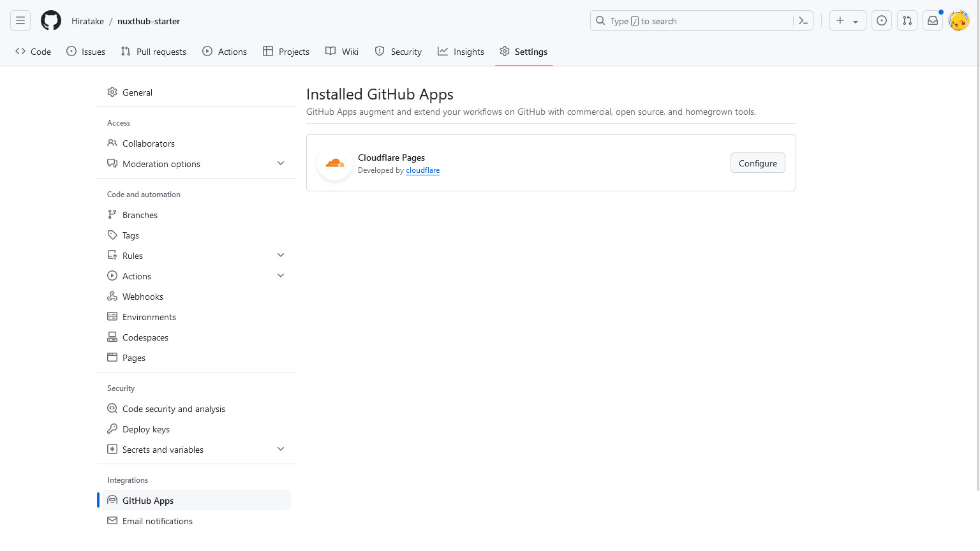Go to the Hiratake owner link
The height and width of the screenshot is (551, 980).
(x=87, y=21)
